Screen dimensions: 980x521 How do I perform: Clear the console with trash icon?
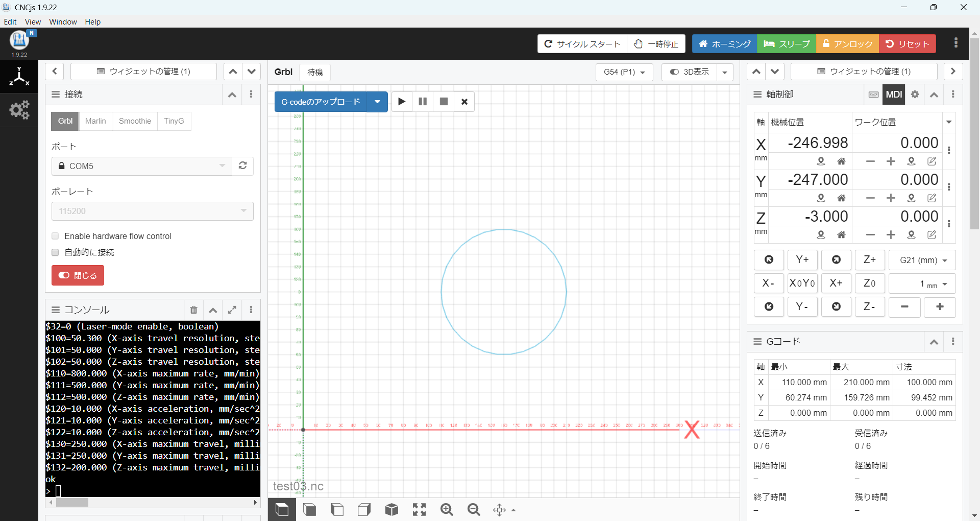pyautogui.click(x=193, y=310)
